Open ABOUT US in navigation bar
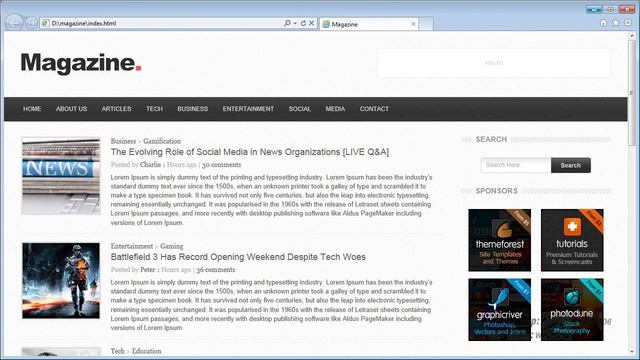The image size is (640, 360). point(71,109)
